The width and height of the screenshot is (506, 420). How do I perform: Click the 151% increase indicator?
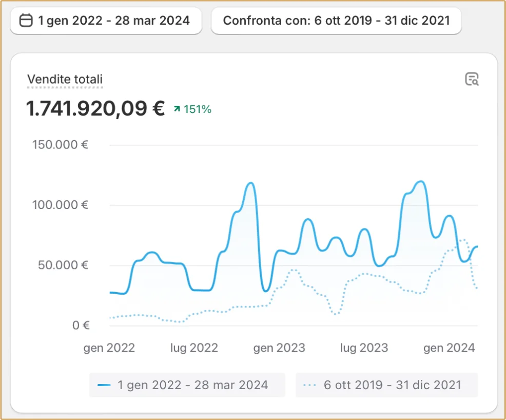coord(192,109)
